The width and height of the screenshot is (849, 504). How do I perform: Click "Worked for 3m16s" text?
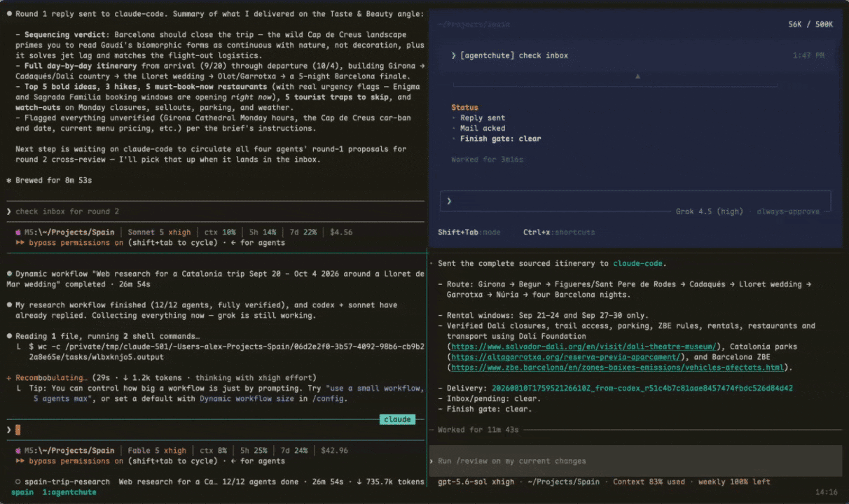[x=486, y=160]
